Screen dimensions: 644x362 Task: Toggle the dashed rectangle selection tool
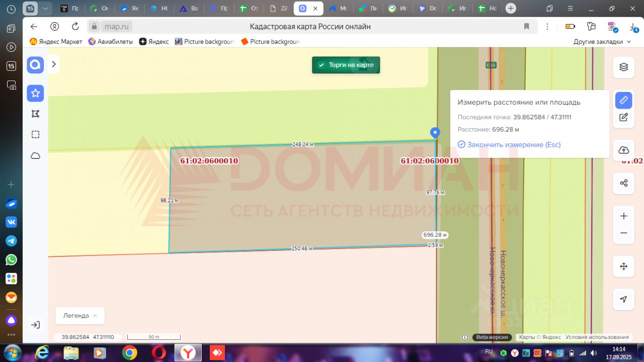[35, 134]
